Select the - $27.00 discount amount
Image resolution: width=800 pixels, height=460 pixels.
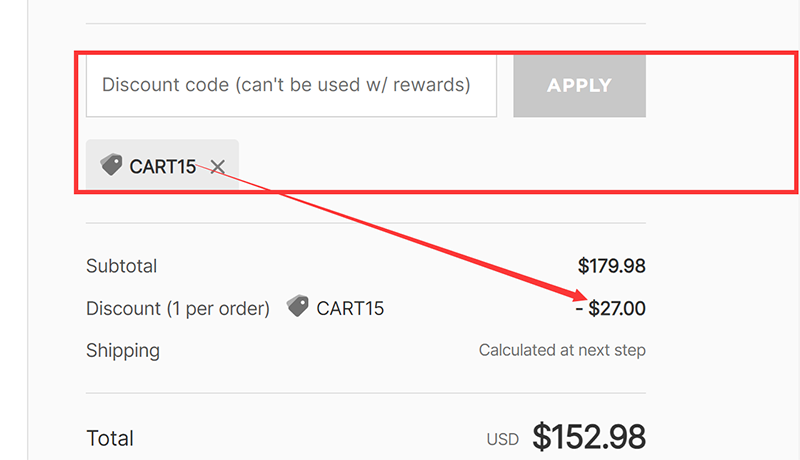point(610,309)
